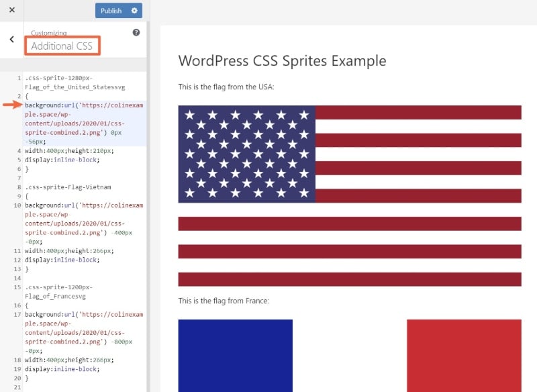Click line number 10 in the gutter
Screen dimensions: 537x392
16,205
